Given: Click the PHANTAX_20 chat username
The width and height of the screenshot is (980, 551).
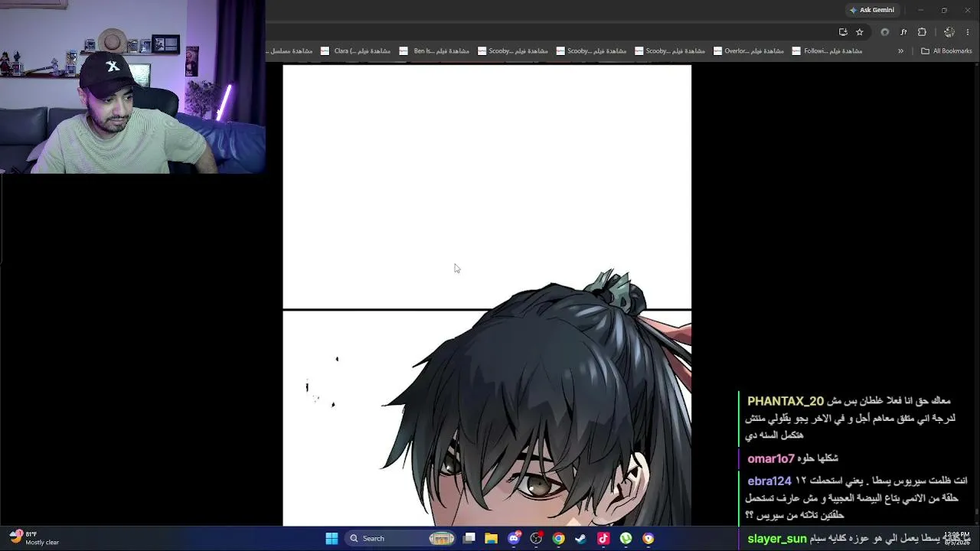Looking at the screenshot, I should click(x=786, y=401).
